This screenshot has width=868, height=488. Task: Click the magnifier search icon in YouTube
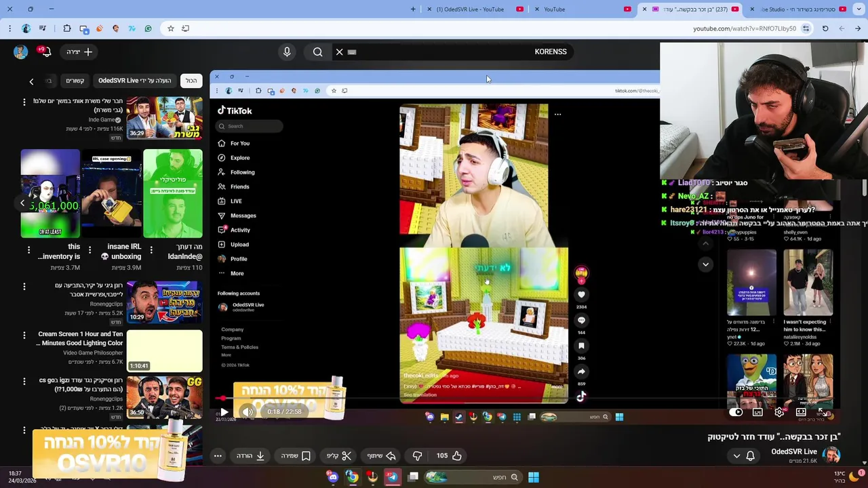click(317, 52)
